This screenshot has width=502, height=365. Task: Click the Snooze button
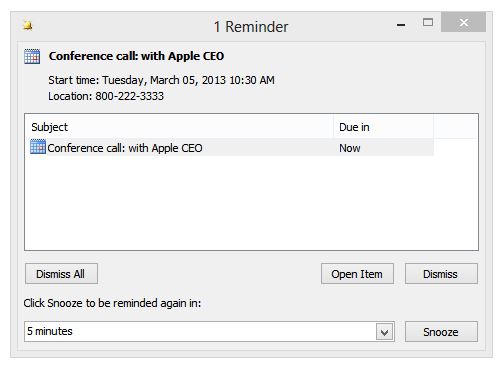pyautogui.click(x=441, y=332)
